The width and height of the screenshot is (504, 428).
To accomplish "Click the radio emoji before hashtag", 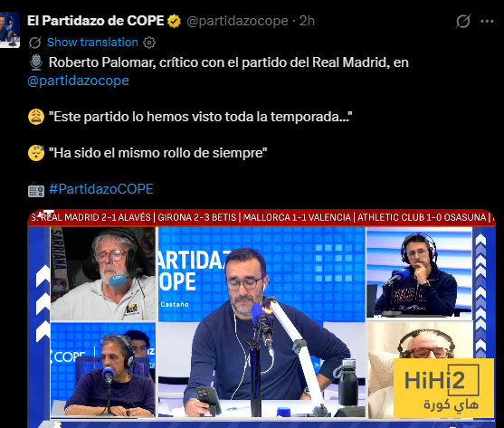I will click(x=36, y=190).
